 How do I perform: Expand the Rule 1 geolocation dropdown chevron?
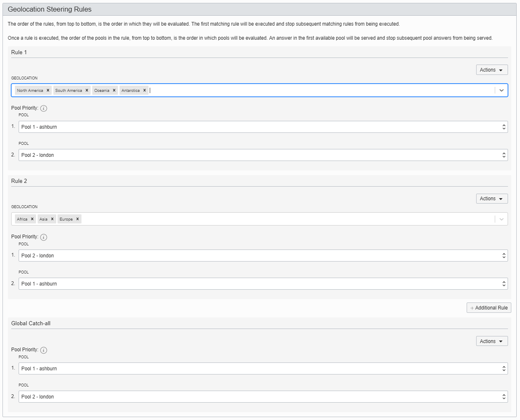501,91
